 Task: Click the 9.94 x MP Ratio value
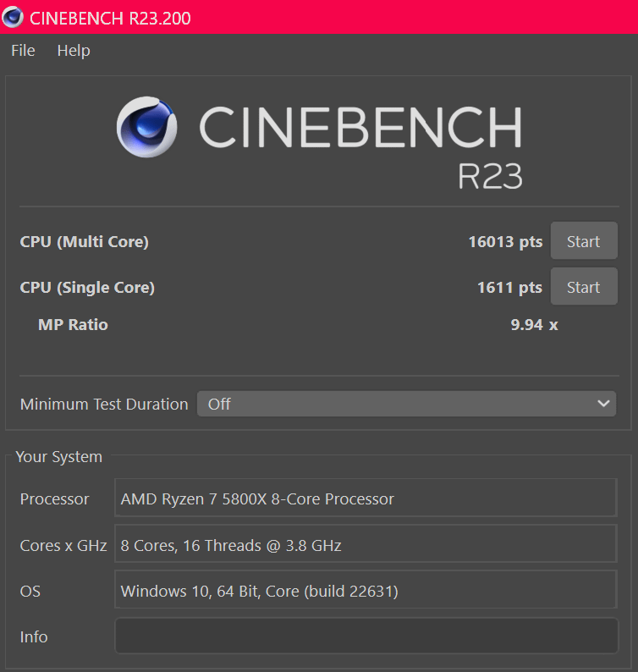(534, 325)
